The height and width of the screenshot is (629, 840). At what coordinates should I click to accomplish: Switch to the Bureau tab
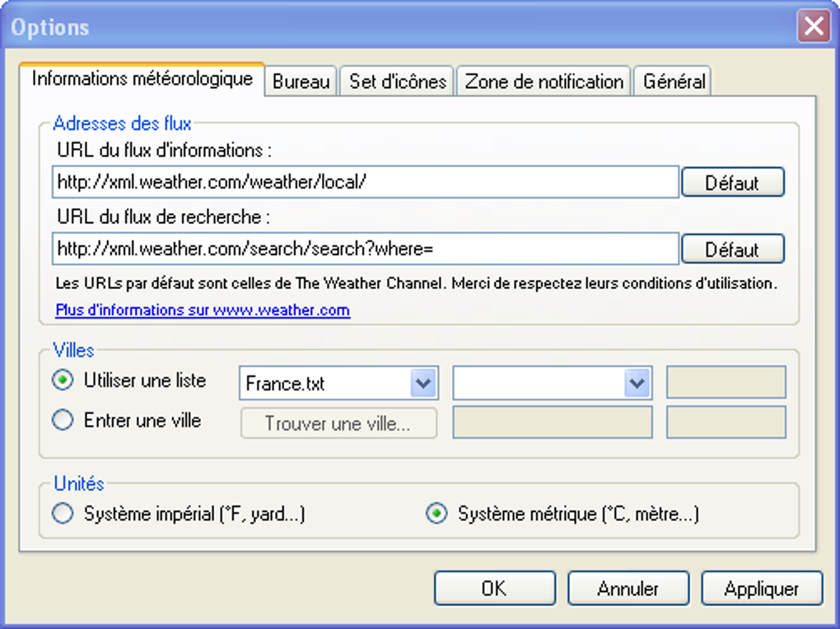click(301, 82)
